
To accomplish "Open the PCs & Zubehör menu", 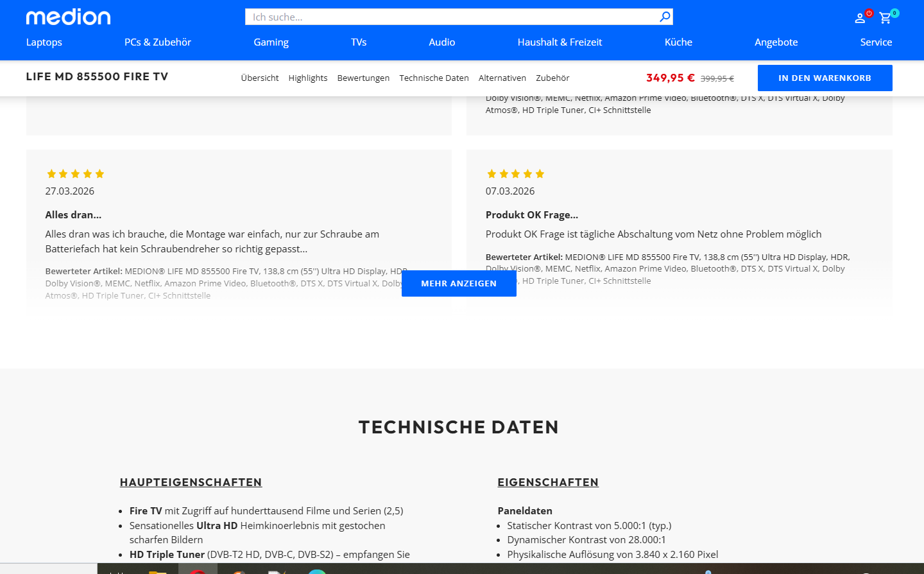I will tap(158, 42).
